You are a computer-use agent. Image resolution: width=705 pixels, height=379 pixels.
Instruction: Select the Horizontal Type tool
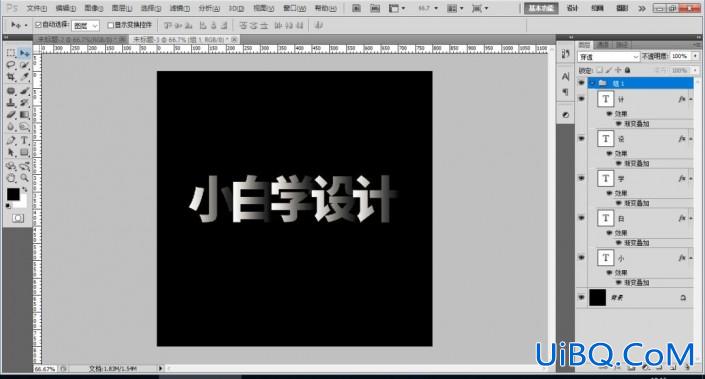[x=24, y=141]
